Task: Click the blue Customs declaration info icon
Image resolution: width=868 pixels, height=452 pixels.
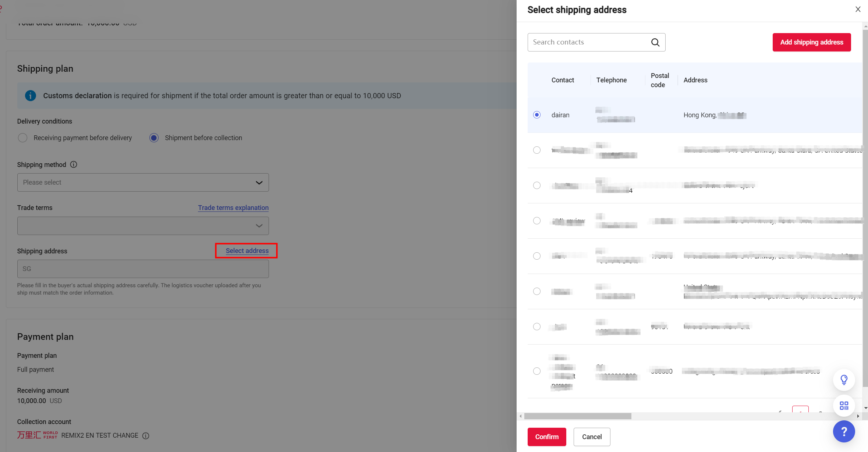Action: pos(31,96)
